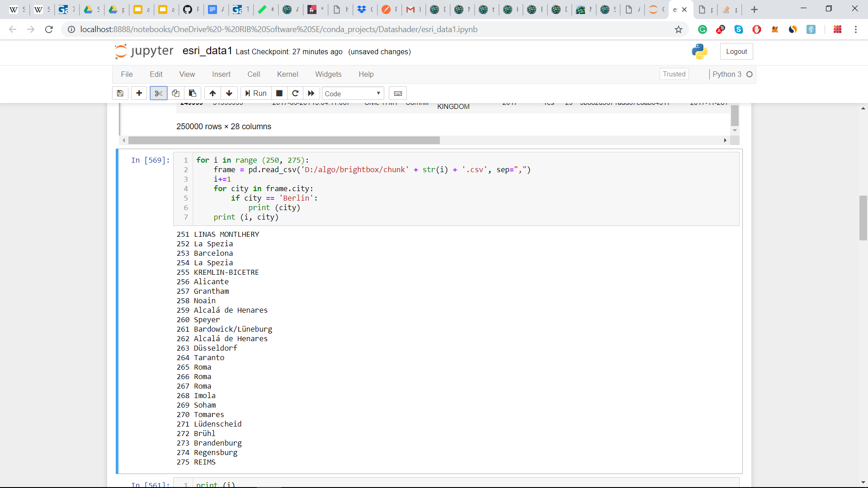Interrupt the kernel stop icon
868x488 pixels.
point(279,93)
